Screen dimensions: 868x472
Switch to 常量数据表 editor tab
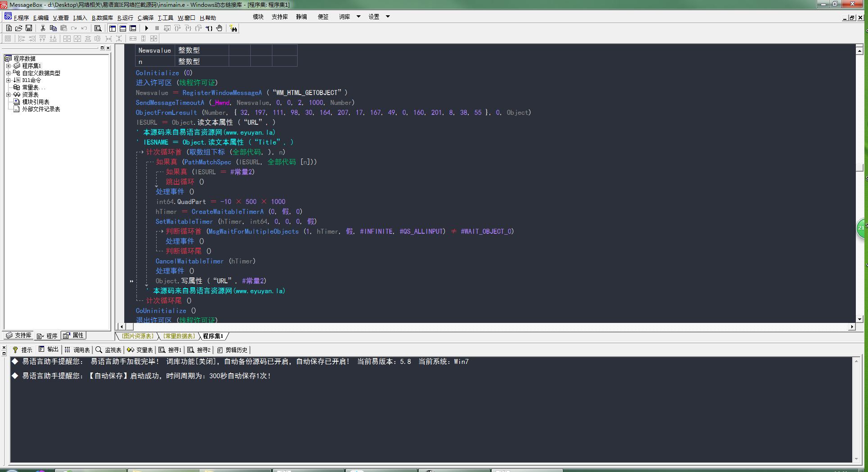click(179, 336)
